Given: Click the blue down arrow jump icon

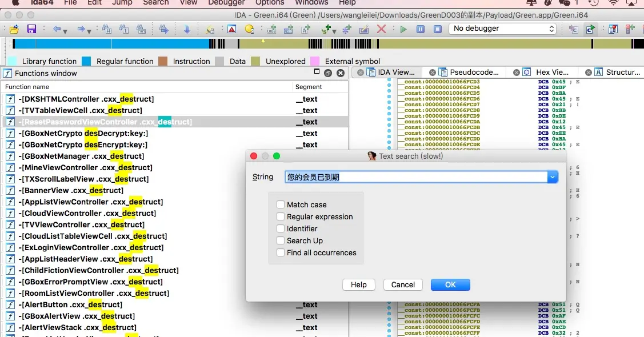Looking at the screenshot, I should coord(187,29).
